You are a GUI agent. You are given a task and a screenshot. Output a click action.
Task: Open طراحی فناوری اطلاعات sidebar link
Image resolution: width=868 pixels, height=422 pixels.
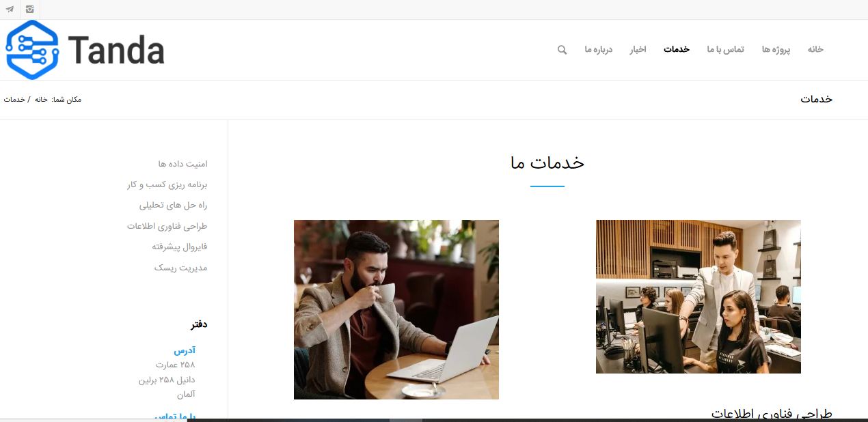[x=167, y=226]
